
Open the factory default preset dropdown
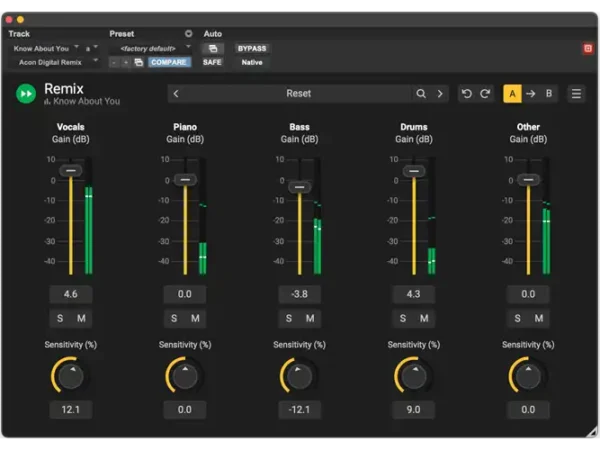[151, 49]
